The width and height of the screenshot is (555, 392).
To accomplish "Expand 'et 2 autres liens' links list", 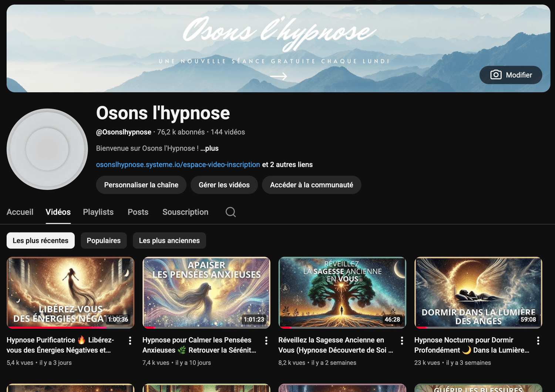I will [x=287, y=165].
